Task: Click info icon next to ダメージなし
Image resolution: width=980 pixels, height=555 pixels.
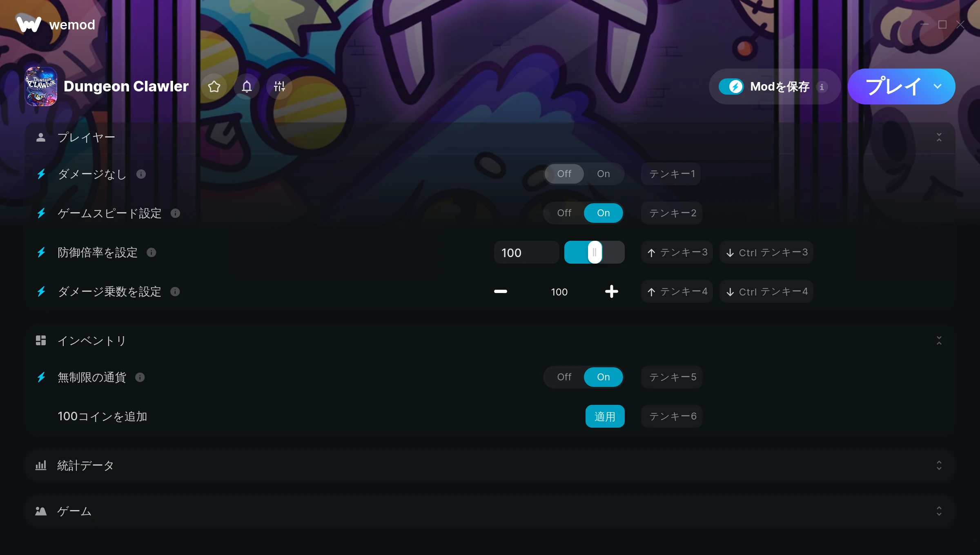Action: tap(141, 174)
